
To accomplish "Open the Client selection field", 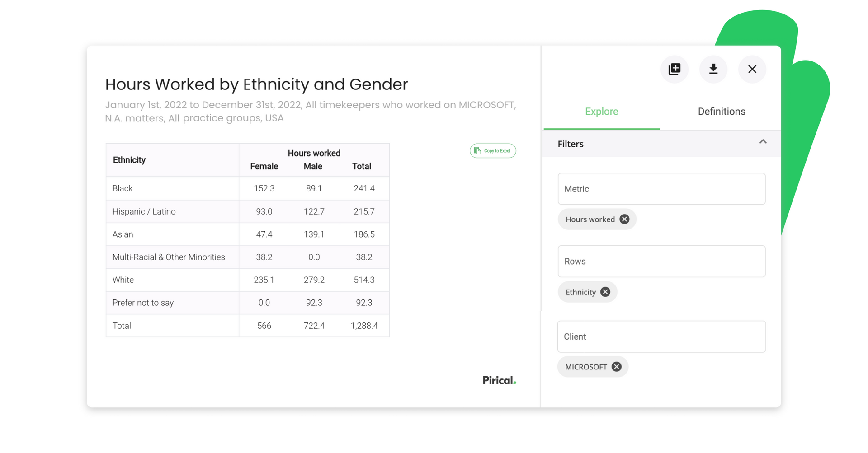I will coord(661,336).
